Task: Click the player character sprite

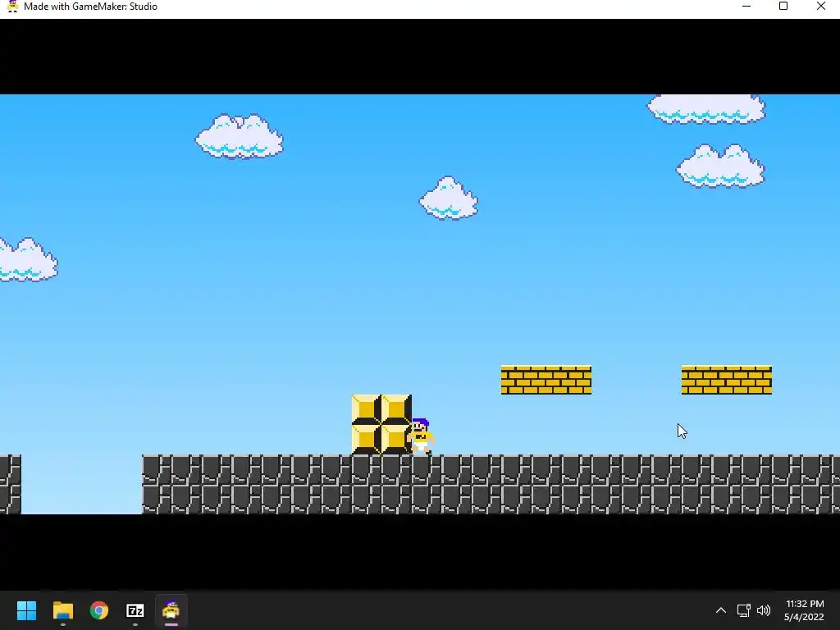Action: (421, 436)
